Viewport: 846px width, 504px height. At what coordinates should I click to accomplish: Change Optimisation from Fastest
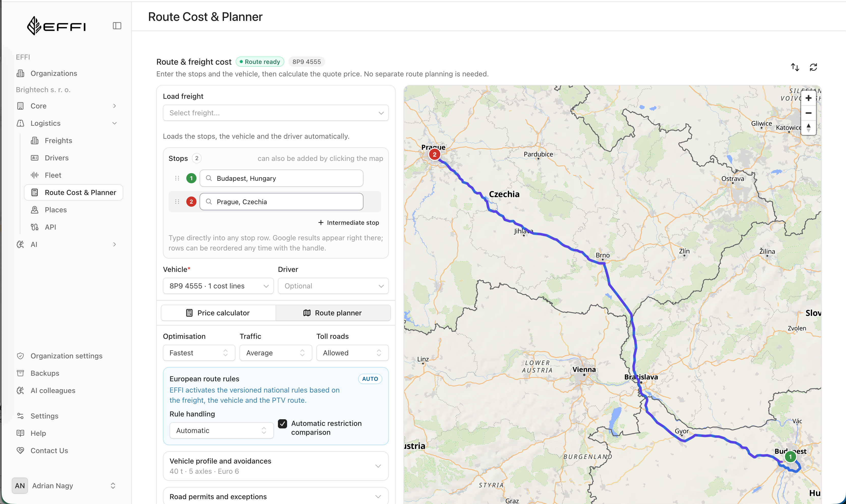pos(199,353)
